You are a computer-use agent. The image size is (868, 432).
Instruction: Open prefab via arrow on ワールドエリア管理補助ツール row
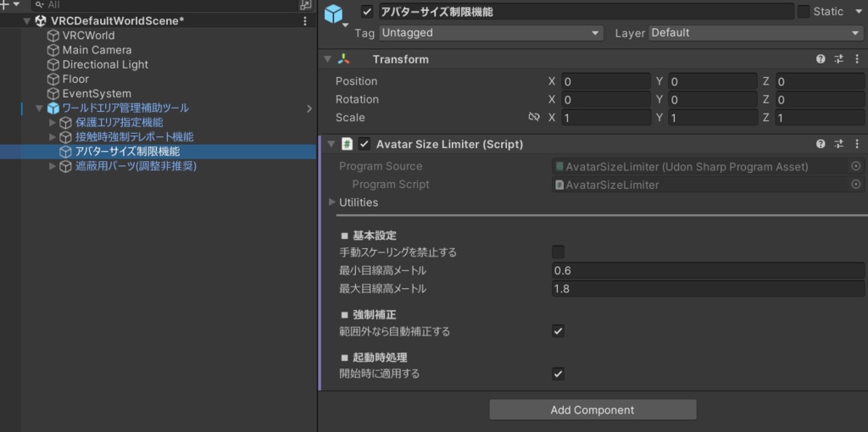(309, 108)
